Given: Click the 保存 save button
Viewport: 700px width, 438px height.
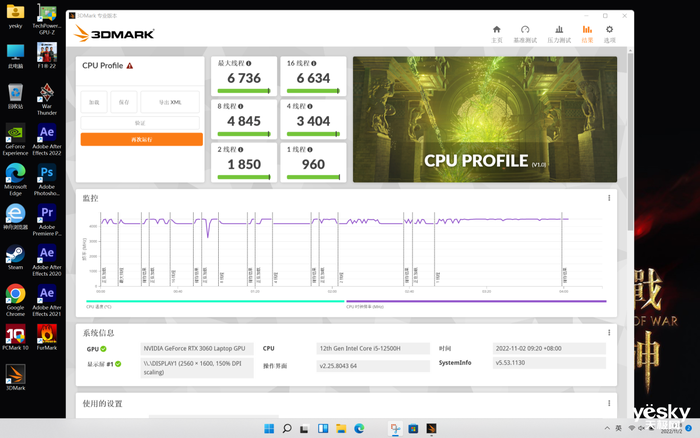Looking at the screenshot, I should click(124, 102).
